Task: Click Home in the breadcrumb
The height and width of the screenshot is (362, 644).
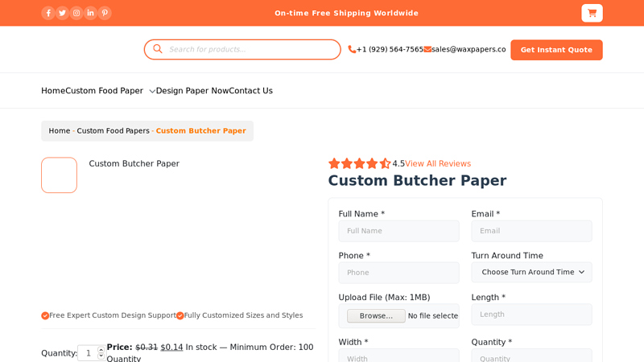Action: (x=60, y=131)
